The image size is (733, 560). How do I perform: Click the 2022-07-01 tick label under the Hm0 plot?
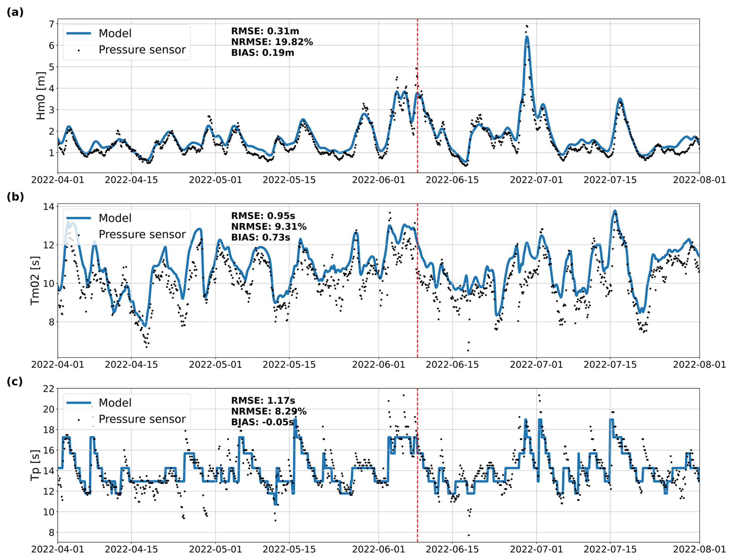click(536, 180)
